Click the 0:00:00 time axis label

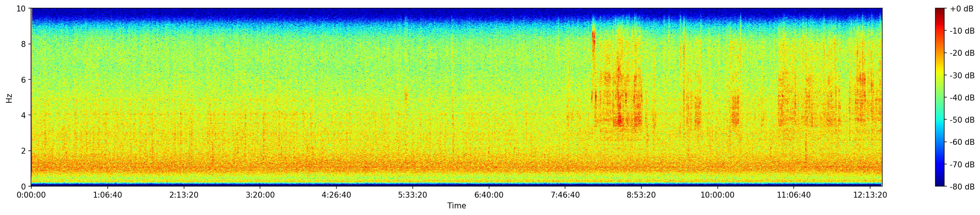[31, 195]
